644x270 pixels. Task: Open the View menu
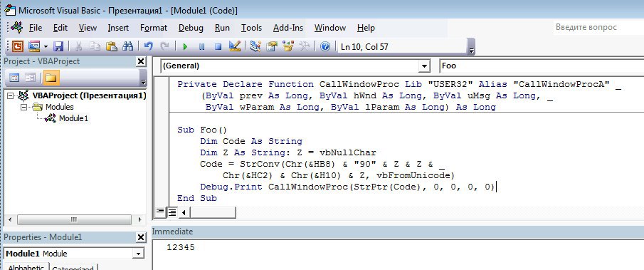point(88,28)
